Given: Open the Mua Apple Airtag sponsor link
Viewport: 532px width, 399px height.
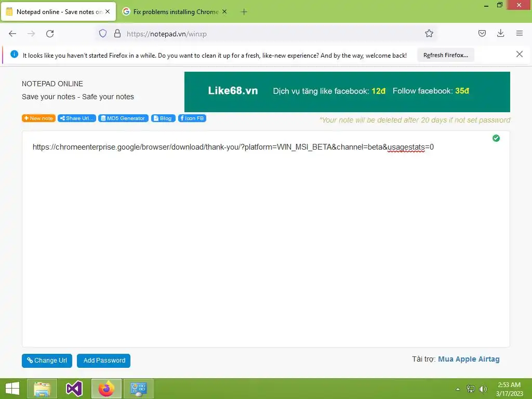Looking at the screenshot, I should [469, 359].
